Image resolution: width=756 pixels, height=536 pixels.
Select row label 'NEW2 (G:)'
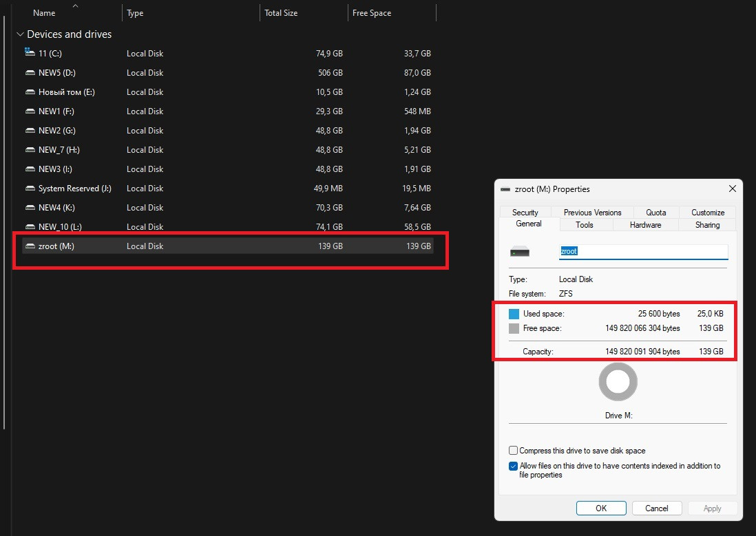click(x=57, y=131)
